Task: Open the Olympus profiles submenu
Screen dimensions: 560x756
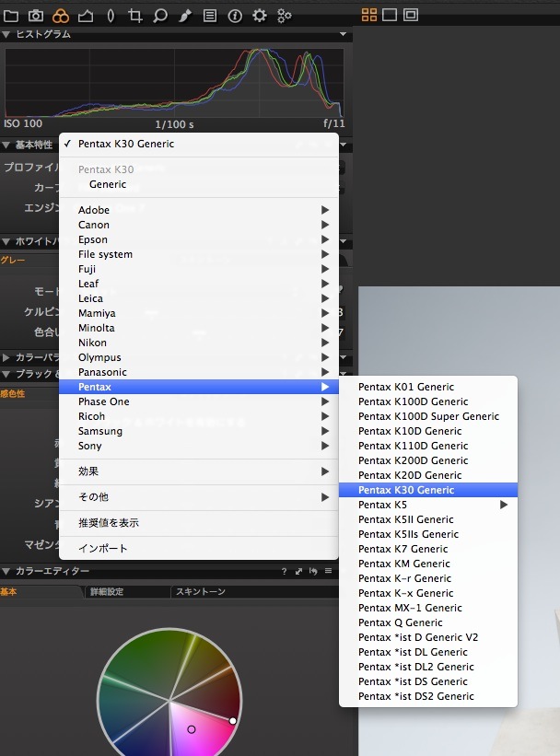Action: [x=199, y=357]
